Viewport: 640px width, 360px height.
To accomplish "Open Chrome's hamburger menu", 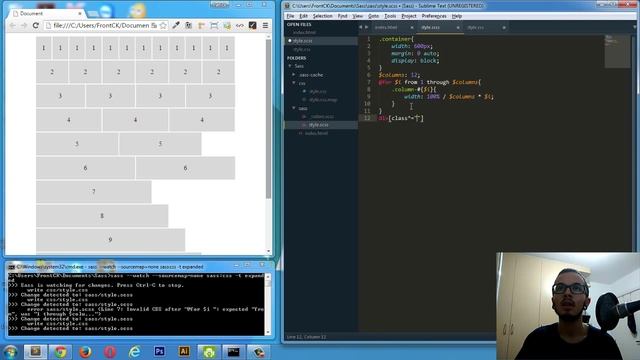I will tap(265, 25).
